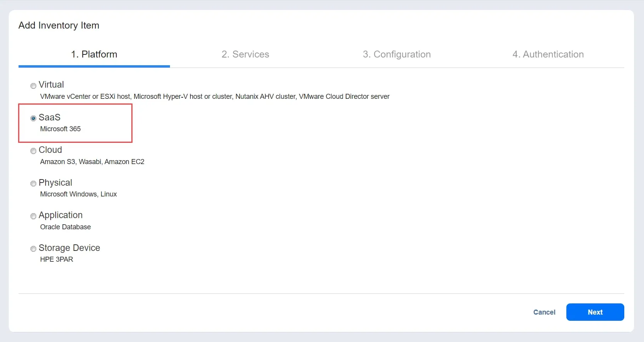Switch to the 1. Platform step tab
The image size is (644, 342).
point(94,54)
